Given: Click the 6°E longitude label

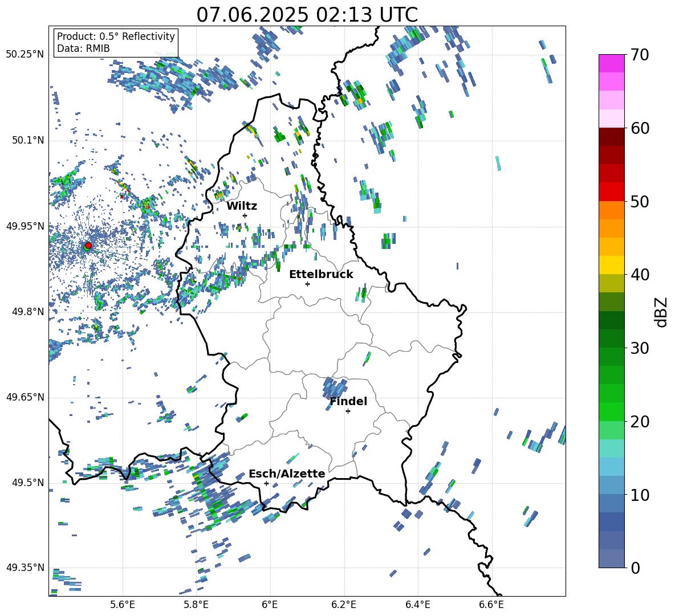Looking at the screenshot, I should [270, 605].
